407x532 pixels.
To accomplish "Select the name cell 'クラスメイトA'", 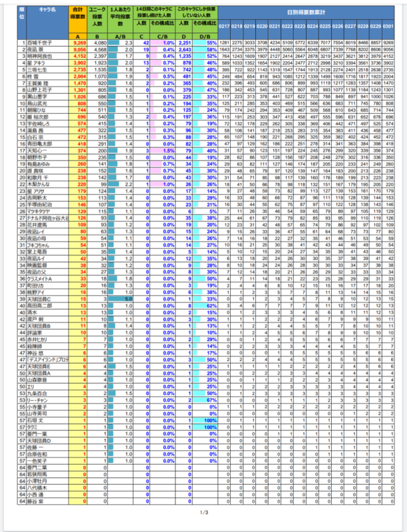I will coord(47,279).
